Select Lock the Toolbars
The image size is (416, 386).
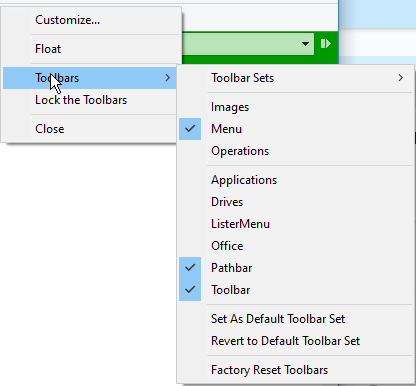tap(90, 100)
